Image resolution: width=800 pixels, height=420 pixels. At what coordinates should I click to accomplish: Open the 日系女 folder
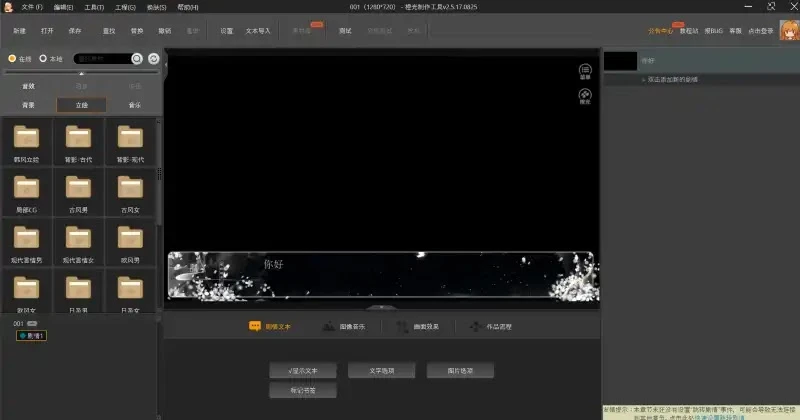point(130,292)
